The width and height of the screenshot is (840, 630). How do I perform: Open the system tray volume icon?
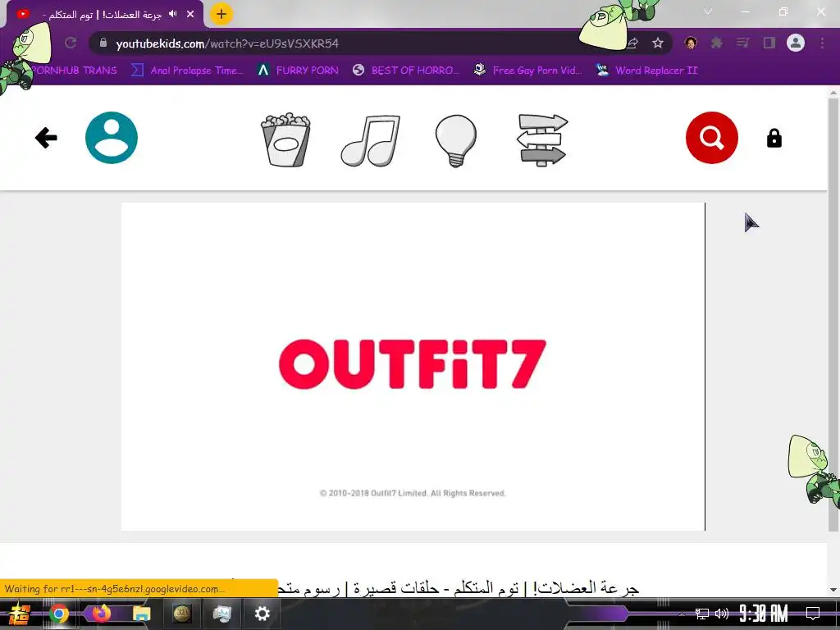coord(722,614)
